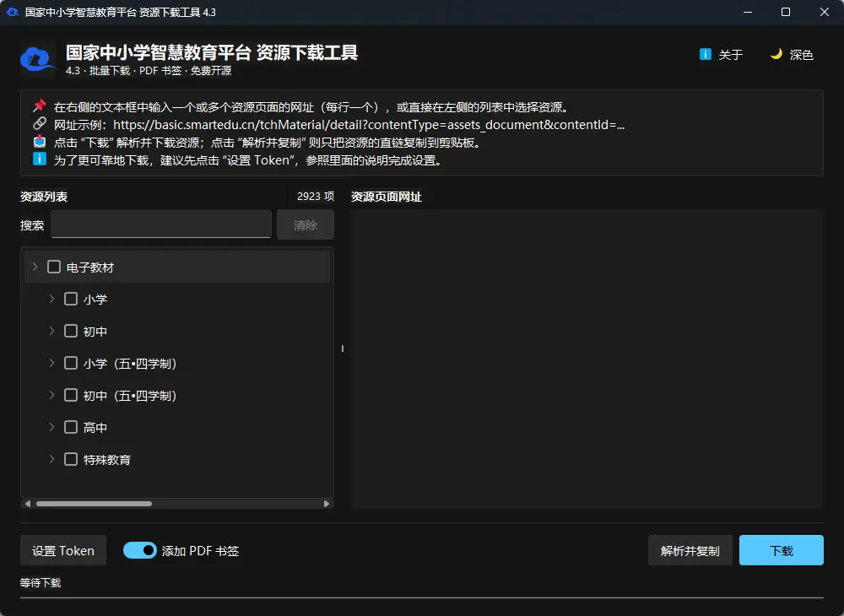Toggle the 添加 PDF 书签 switch
The width and height of the screenshot is (844, 616).
(x=140, y=550)
